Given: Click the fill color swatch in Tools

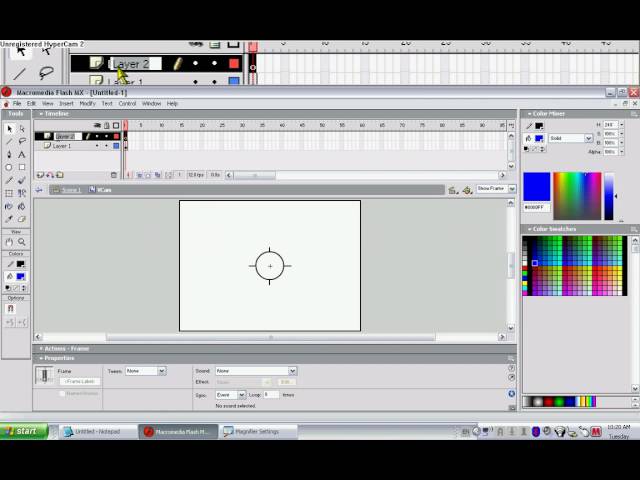Looking at the screenshot, I should point(21,277).
